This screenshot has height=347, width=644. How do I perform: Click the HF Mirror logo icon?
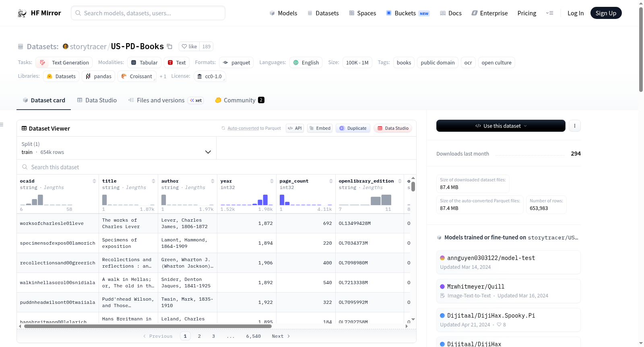click(22, 13)
